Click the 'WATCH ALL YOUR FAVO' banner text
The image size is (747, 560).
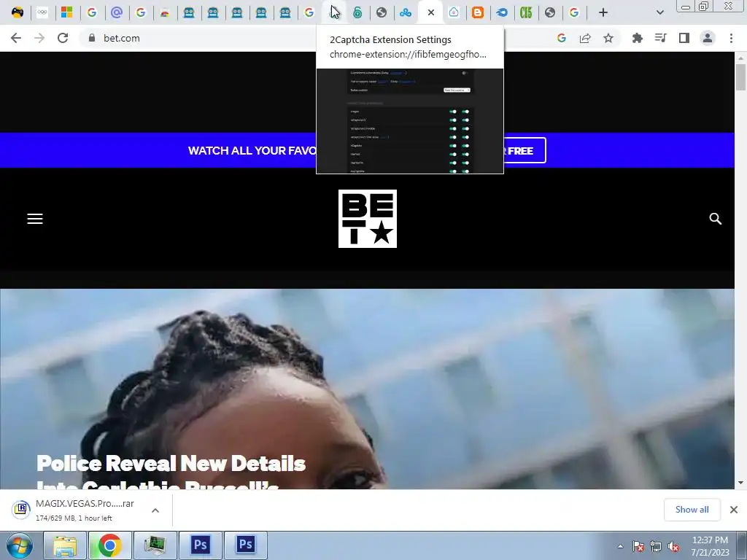[252, 150]
